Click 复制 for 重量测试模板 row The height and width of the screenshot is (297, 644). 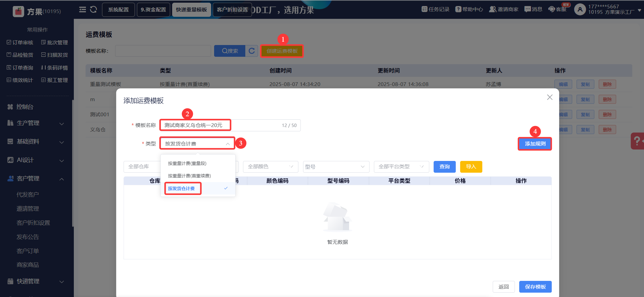coord(585,84)
